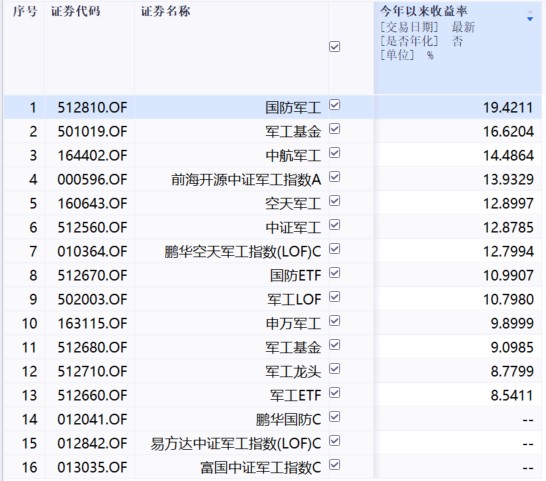Toggle checkbox for 鹏华国防C row

coord(334,417)
